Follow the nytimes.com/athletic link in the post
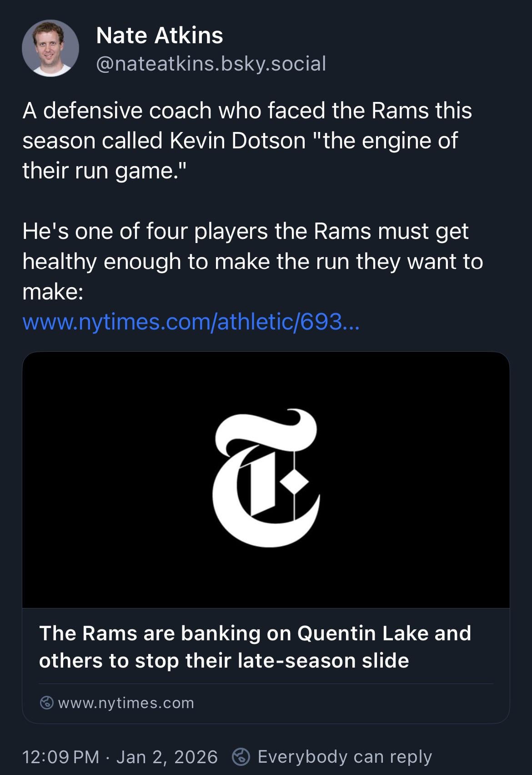532x775 pixels. (x=191, y=322)
